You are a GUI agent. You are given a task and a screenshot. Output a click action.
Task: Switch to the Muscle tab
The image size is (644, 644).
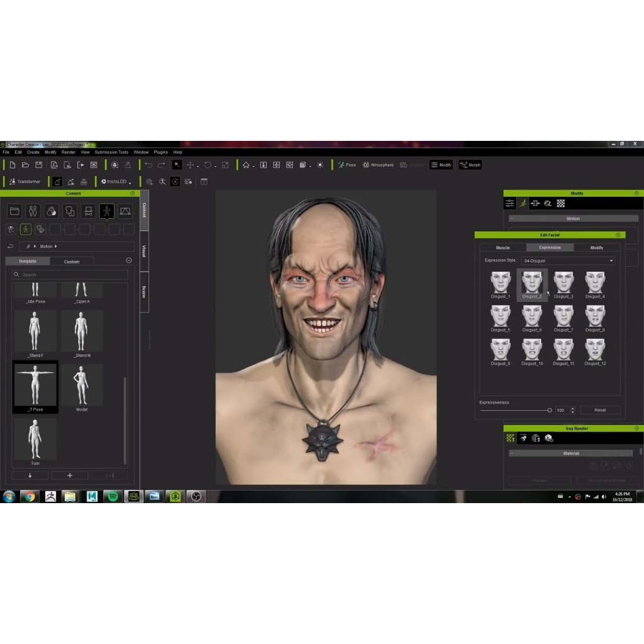coord(502,248)
